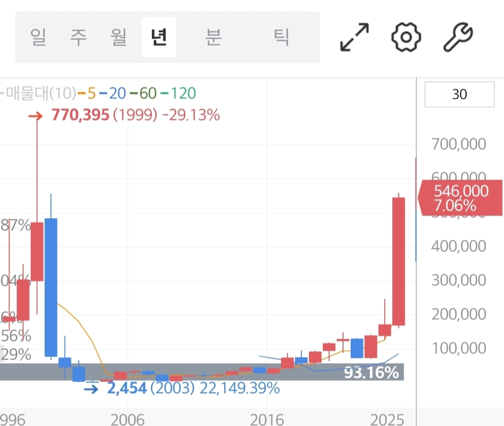Toggle the 120-period moving average legend
The width and height of the screenshot is (504, 426).
coord(179,93)
